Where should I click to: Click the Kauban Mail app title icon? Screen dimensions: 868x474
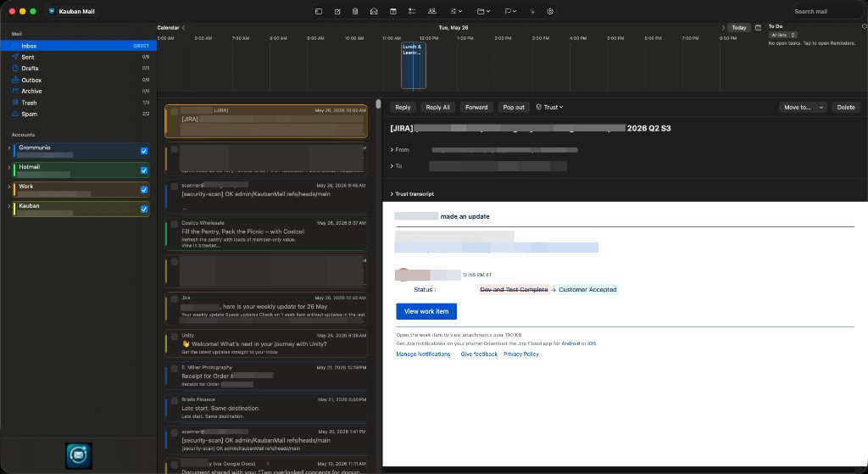click(x=52, y=11)
